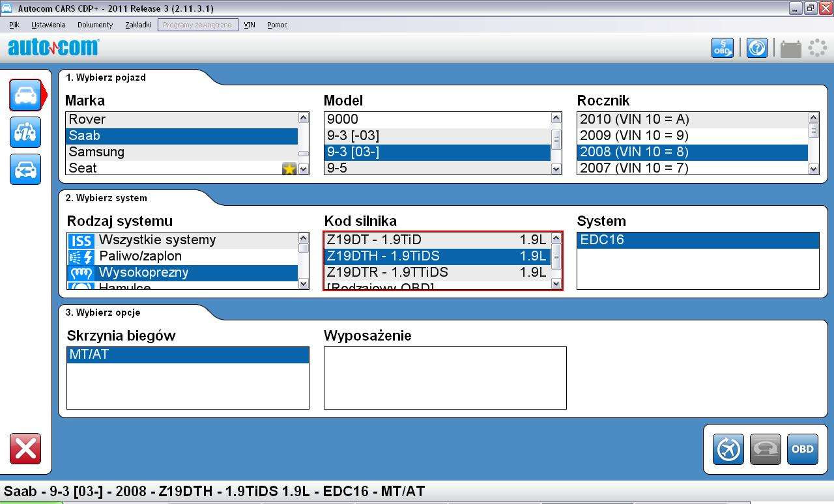Open the truck and people sidebar icon
Image resolution: width=834 pixels, height=504 pixels.
[25, 132]
